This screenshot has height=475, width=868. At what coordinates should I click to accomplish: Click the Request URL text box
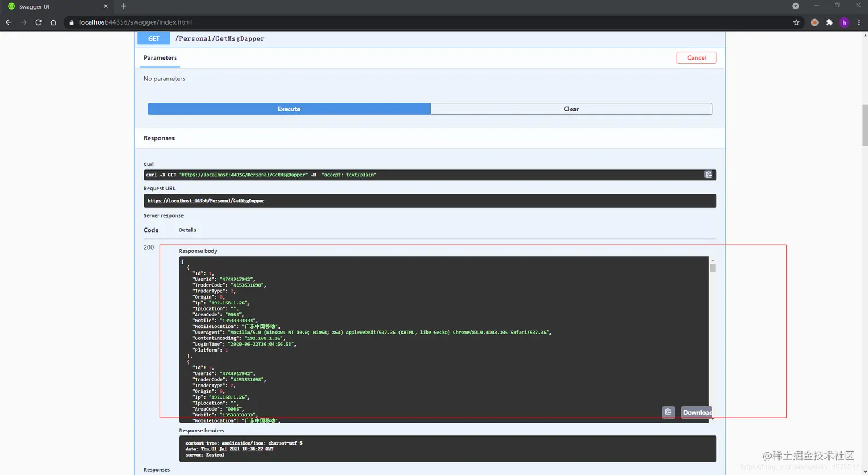[430, 200]
